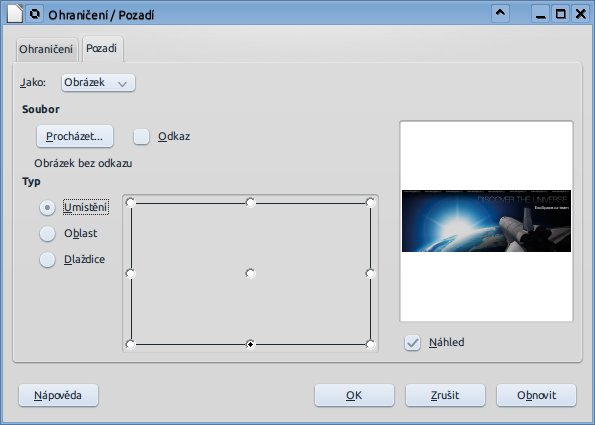
Task: Select the Pozadí tab
Action: (102, 49)
